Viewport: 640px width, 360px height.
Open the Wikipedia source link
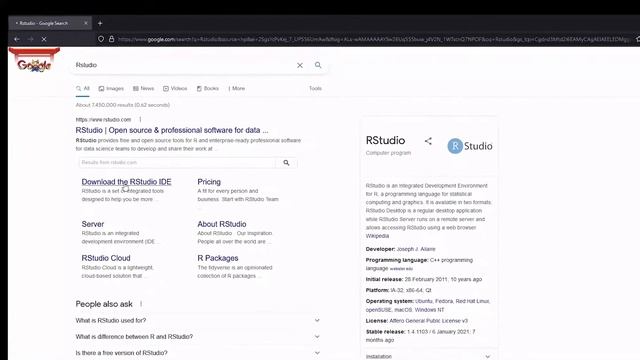pyautogui.click(x=377, y=236)
